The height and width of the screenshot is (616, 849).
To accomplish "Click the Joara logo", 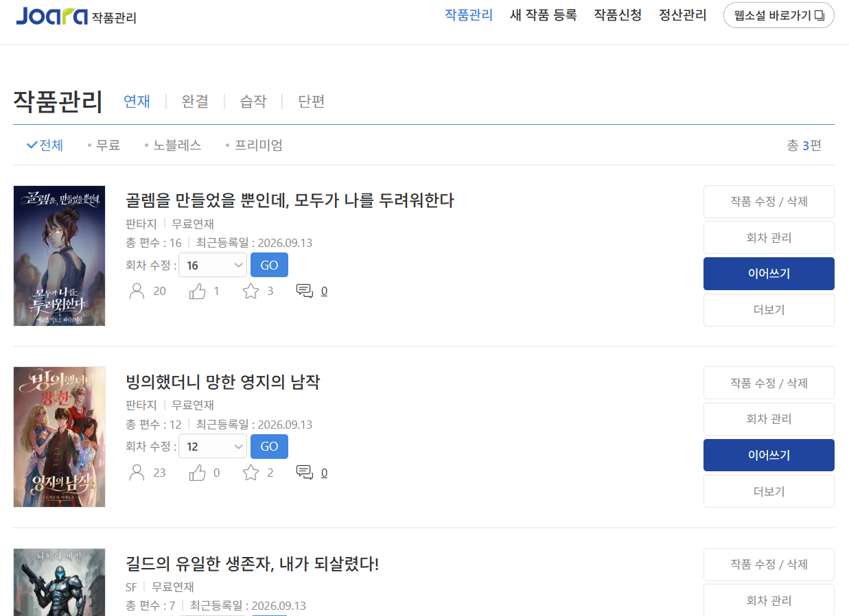I will point(52,15).
